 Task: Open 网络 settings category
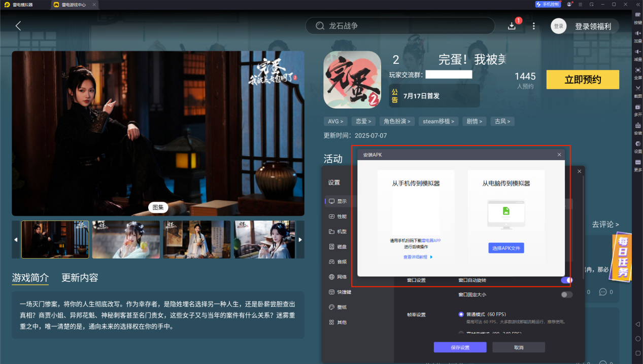coord(338,277)
